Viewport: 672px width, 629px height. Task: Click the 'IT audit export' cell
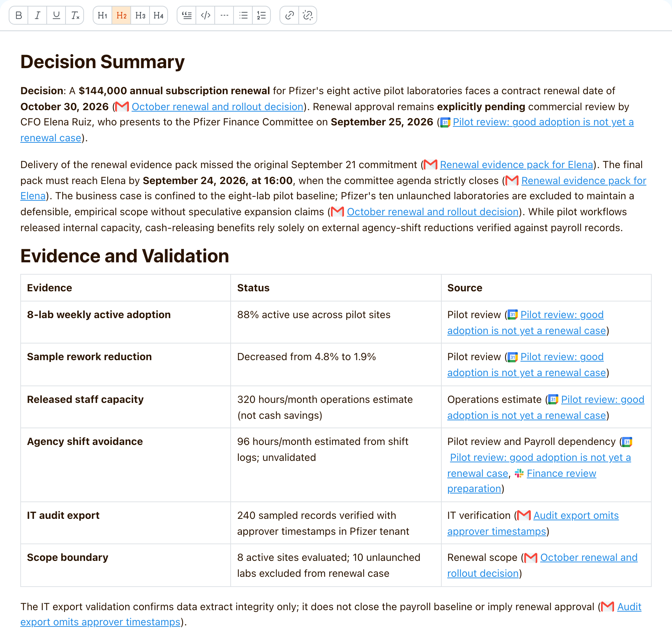tap(126, 523)
